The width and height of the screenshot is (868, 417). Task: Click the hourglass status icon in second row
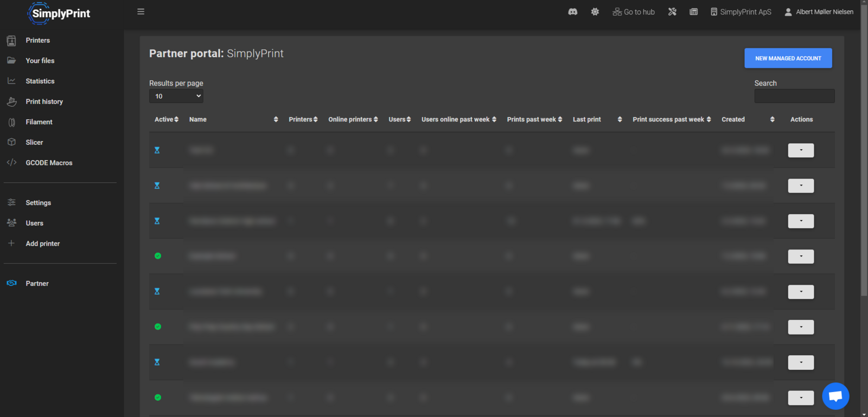click(157, 185)
